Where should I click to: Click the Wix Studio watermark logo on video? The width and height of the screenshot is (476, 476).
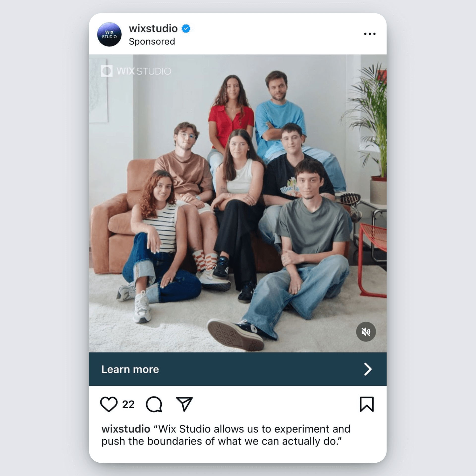[x=136, y=71]
